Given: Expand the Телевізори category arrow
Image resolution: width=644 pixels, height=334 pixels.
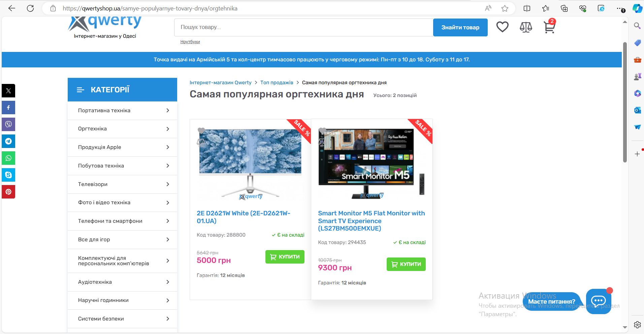Looking at the screenshot, I should [168, 184].
